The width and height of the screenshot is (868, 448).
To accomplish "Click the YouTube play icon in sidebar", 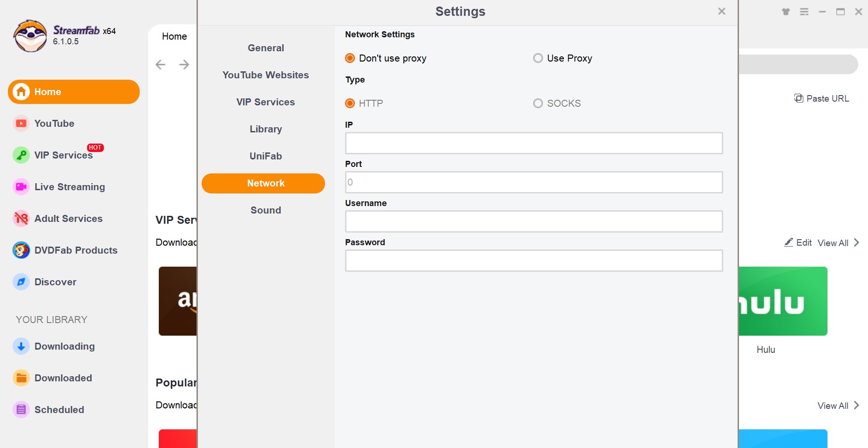I will [21, 124].
